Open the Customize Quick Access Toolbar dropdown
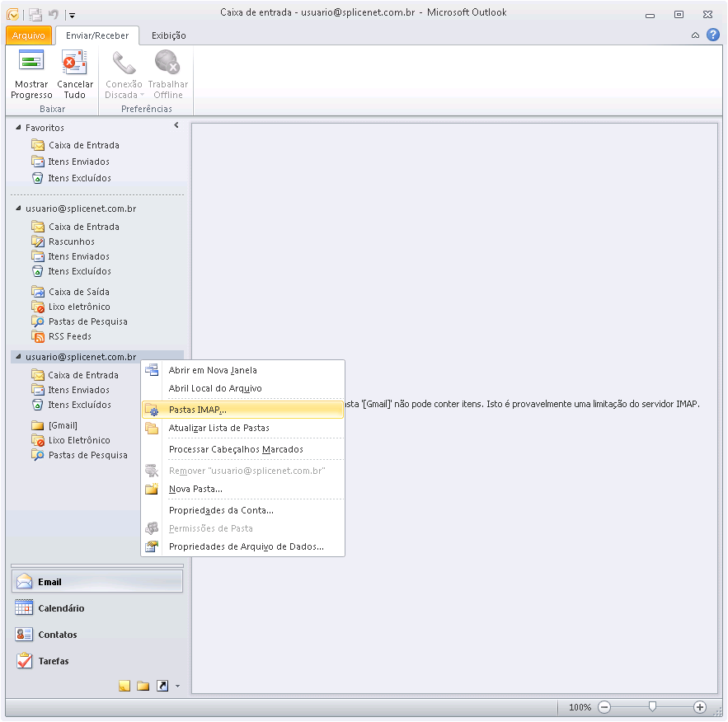 point(72,16)
